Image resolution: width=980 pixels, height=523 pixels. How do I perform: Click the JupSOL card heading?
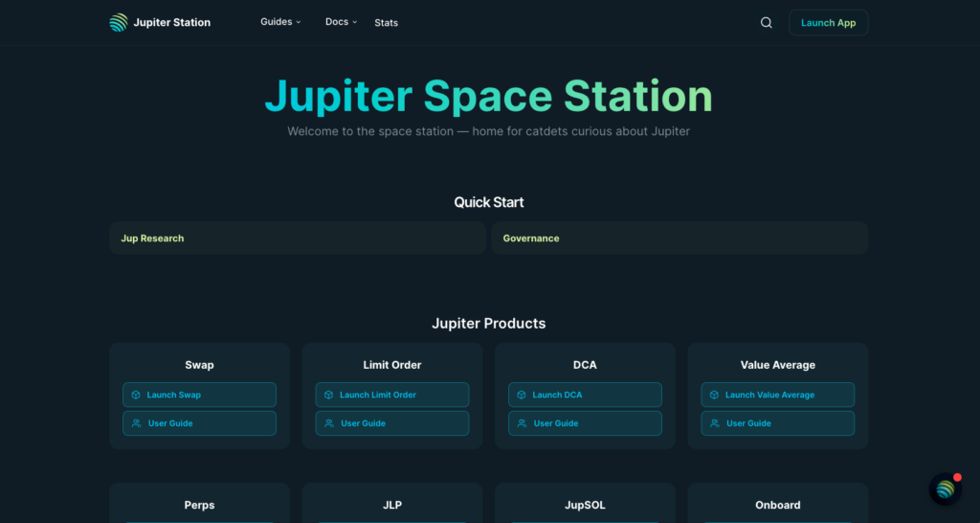click(x=585, y=505)
